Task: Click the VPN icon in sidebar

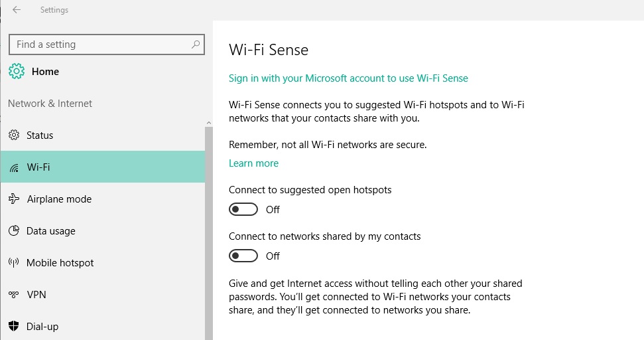Action: tap(14, 294)
